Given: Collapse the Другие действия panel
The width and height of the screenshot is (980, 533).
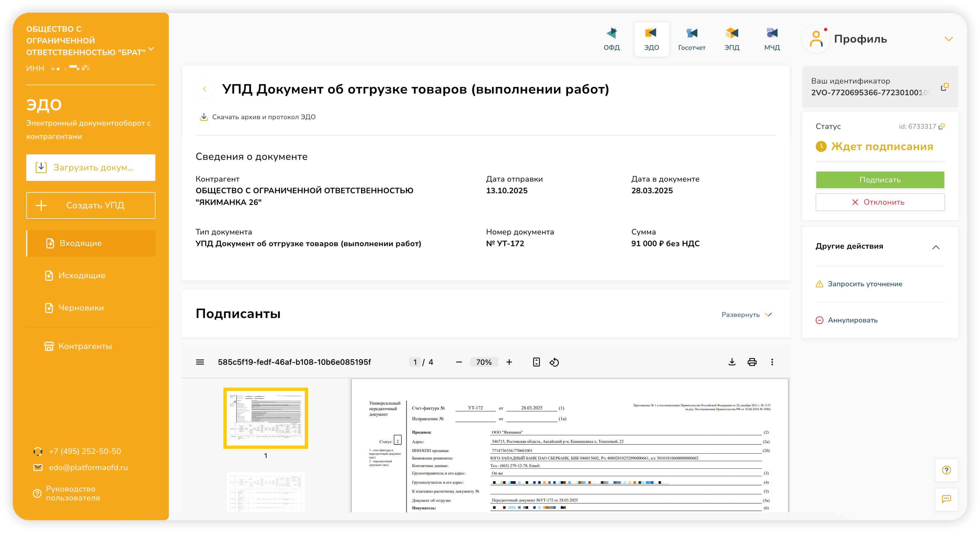Looking at the screenshot, I should (936, 247).
